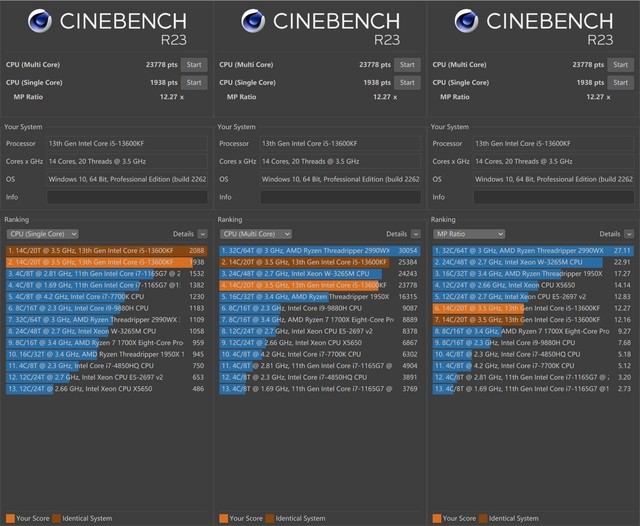Screen dimensions: 640x526
Task: Start CPU (Multi Core) test in Multi Core ranking panel
Action: 407,64
